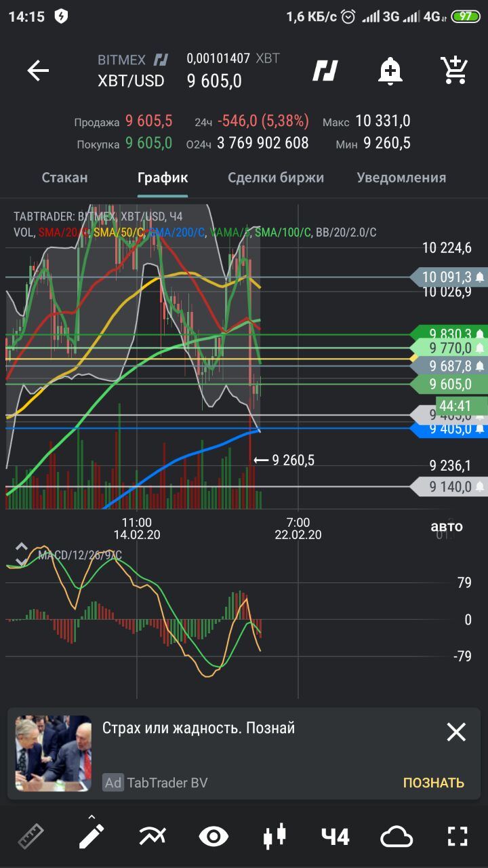Select the 9 687,8 alert level marker
Screen dimensions: 488x868
point(449,366)
